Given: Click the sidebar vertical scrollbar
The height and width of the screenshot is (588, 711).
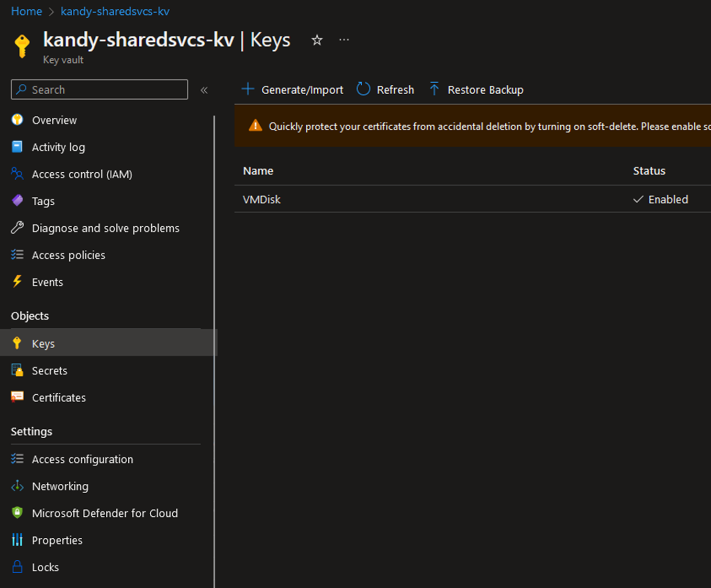Looking at the screenshot, I should pyautogui.click(x=214, y=351).
